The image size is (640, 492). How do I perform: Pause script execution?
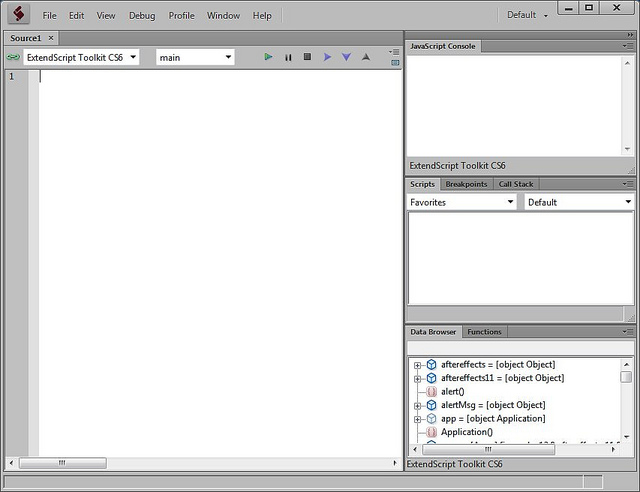(288, 58)
